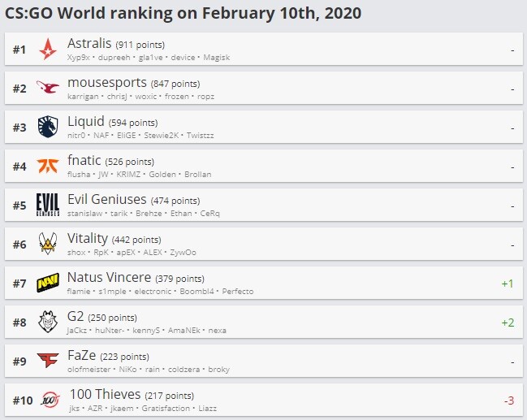Click the Vitality bee logo
This screenshot has height=420, width=527.
tap(48, 244)
